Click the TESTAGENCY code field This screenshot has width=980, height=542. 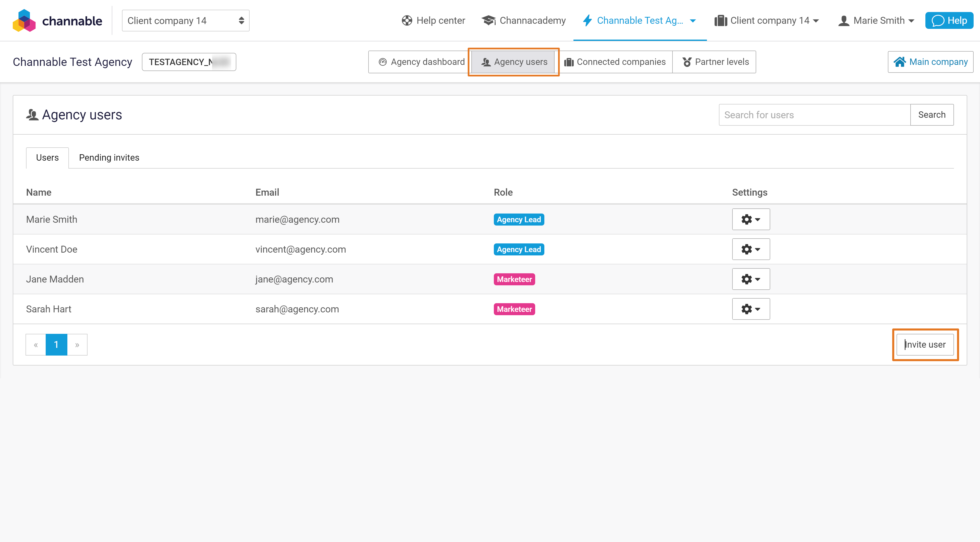tap(189, 62)
